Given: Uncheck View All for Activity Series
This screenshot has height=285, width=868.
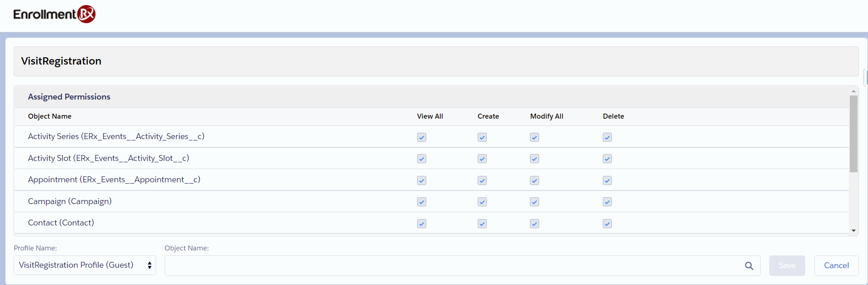Looking at the screenshot, I should (x=422, y=137).
